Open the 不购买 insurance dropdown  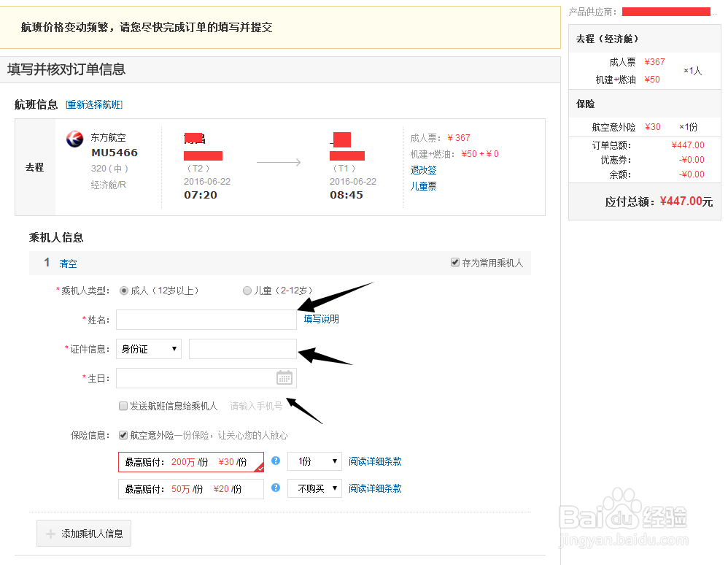pos(314,488)
